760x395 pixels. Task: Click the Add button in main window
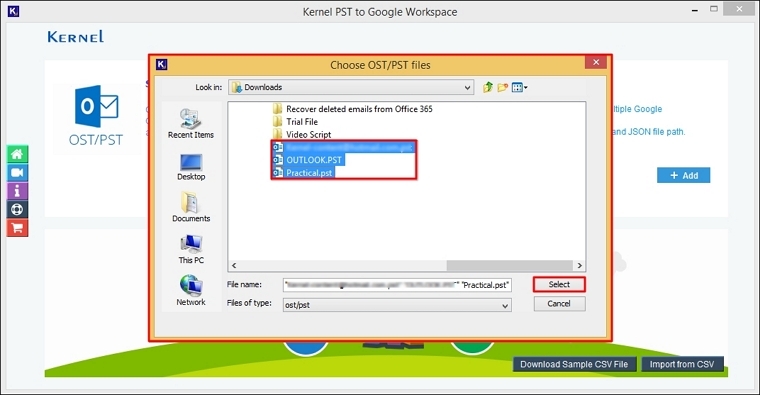point(683,175)
